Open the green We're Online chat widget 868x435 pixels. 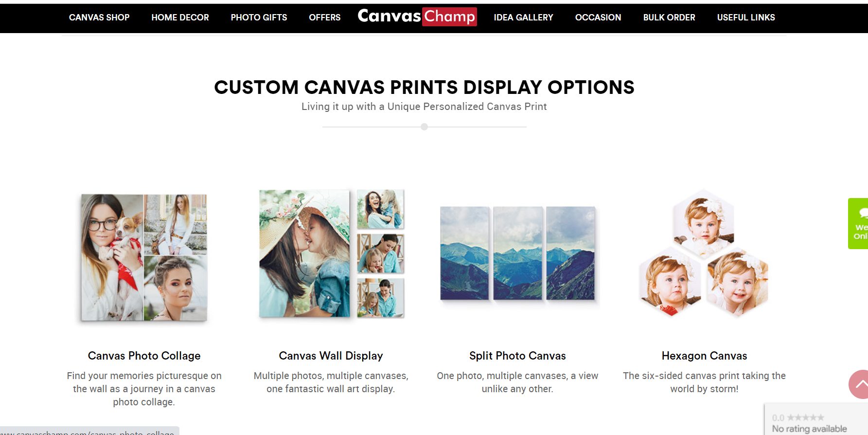click(858, 223)
